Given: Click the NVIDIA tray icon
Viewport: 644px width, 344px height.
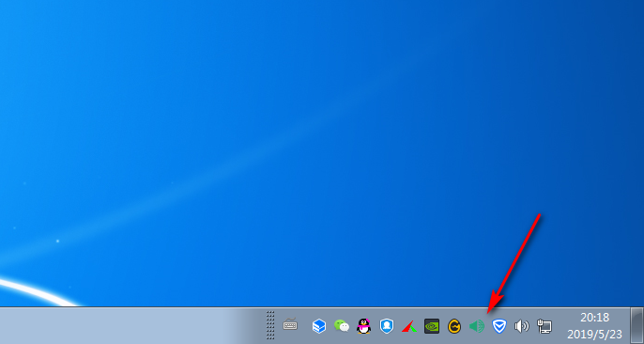Looking at the screenshot, I should pos(432,326).
